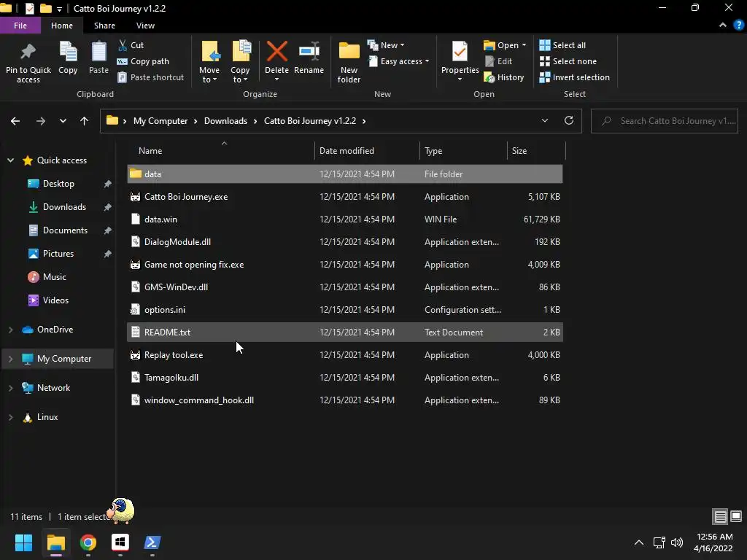Expand the Network tree node
The image size is (747, 560).
[10, 388]
